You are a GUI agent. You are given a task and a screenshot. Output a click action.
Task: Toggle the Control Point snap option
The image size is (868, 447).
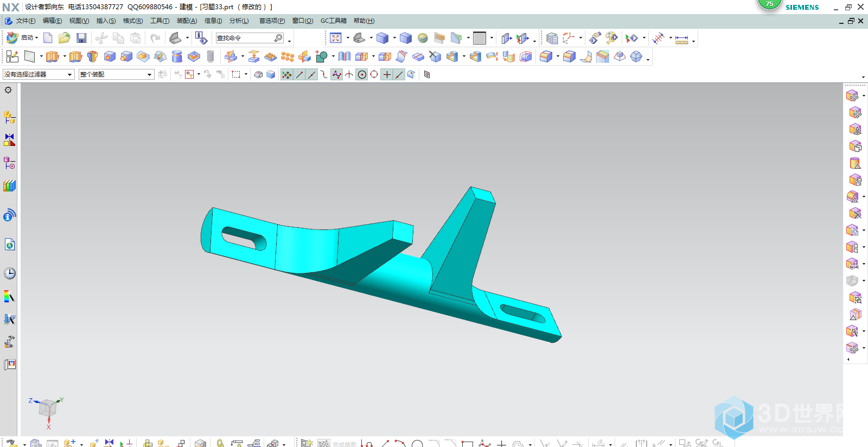(x=324, y=74)
